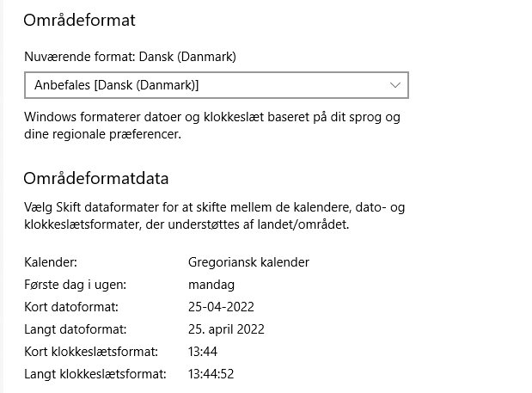Viewport: 532px width, 393px height.
Task: Click the "Kort klokkeslætsformat:" label
Action: [91, 351]
